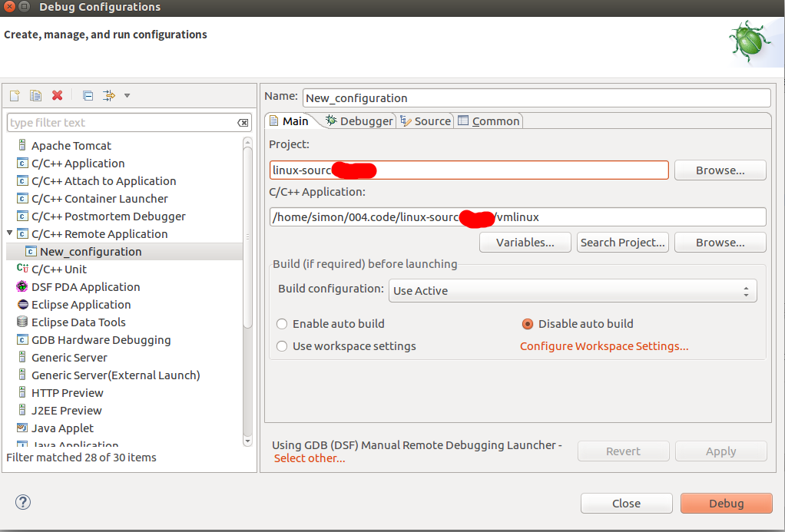Click the C/C++ Remote Application icon
The image size is (785, 532).
pos(22,233)
